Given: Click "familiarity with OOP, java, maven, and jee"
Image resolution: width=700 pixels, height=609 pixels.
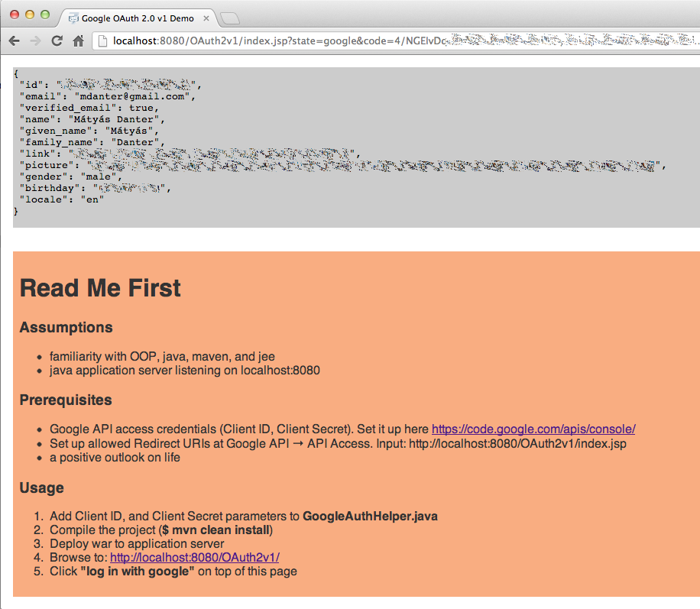Looking at the screenshot, I should [x=162, y=356].
